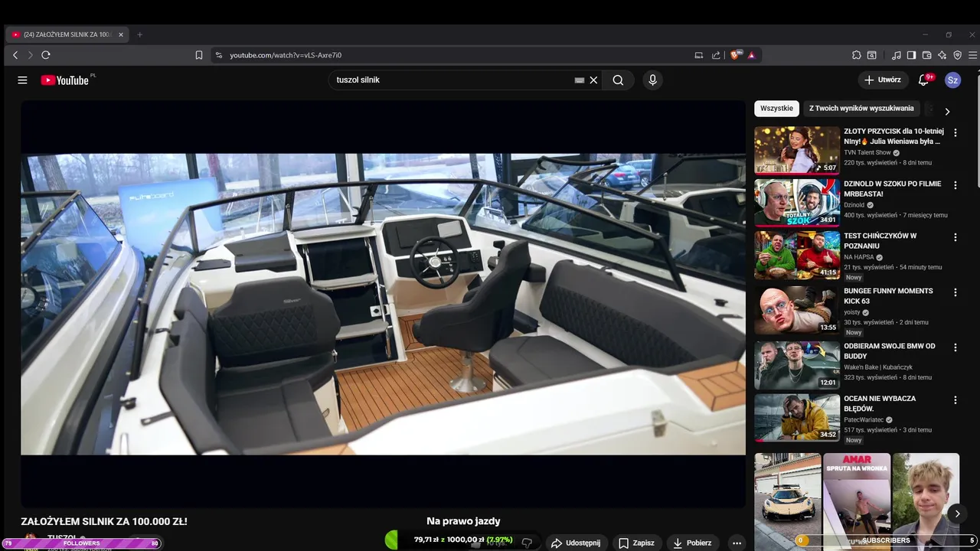980x551 pixels.
Task: Open options for ZŁOTY PRZYCISK video
Action: click(955, 132)
